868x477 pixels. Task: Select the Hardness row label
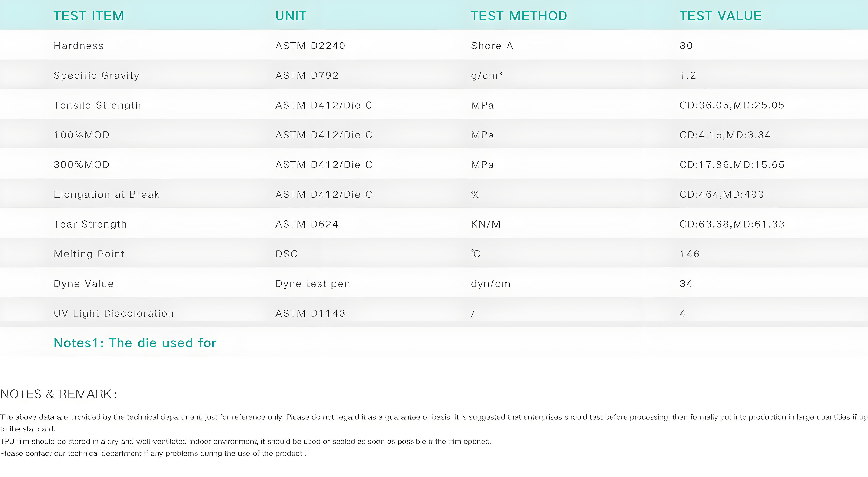click(79, 46)
